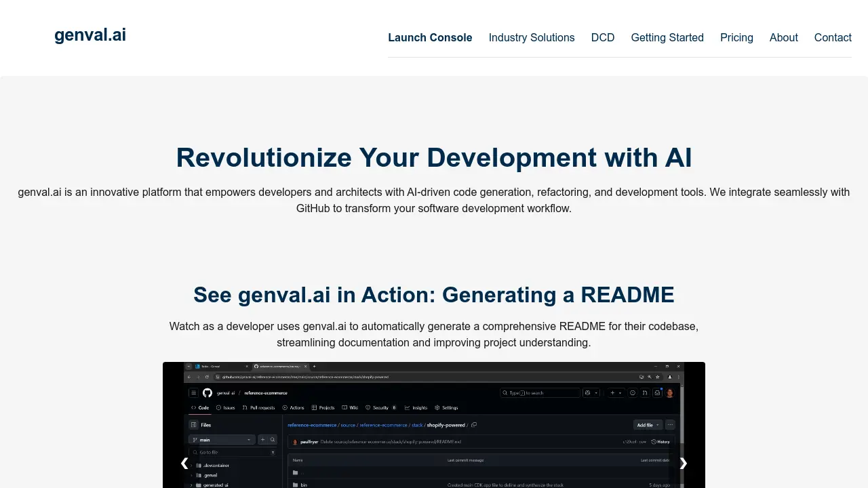Click the 'Revolutionize Your Development with AI' heading

[434, 157]
